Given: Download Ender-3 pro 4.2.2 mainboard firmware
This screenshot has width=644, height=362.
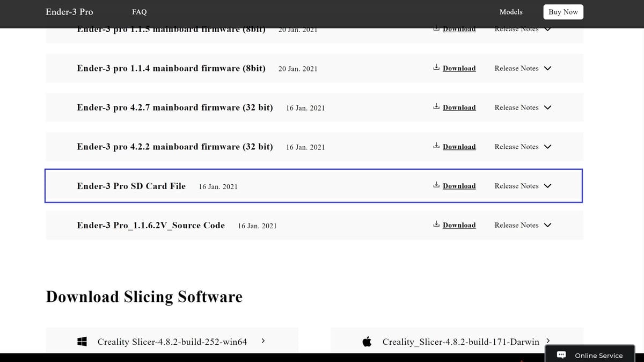Looking at the screenshot, I should (459, 147).
